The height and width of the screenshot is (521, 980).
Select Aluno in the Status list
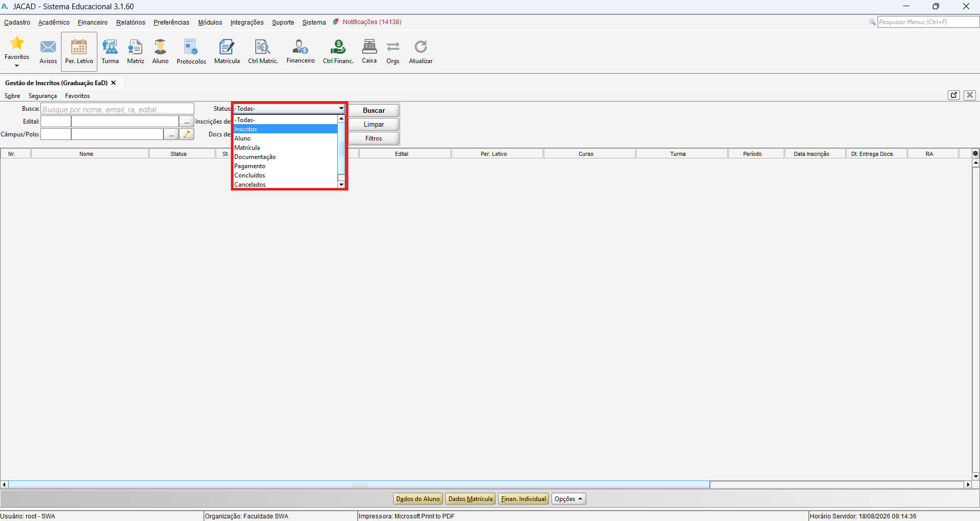(285, 138)
